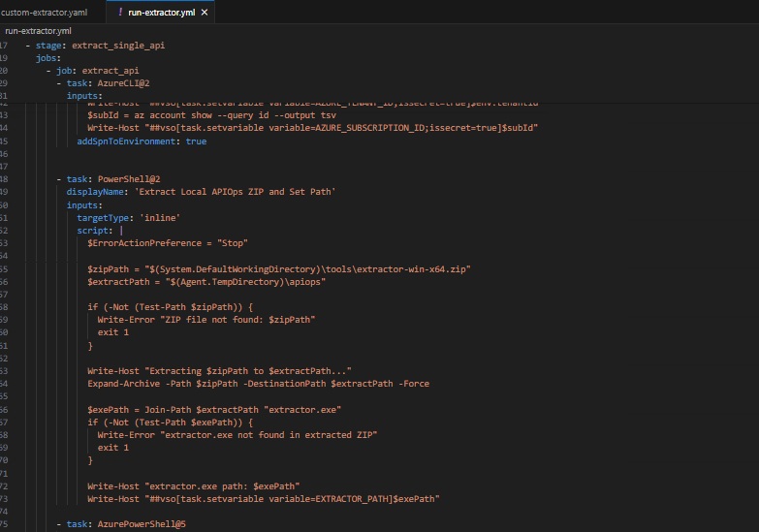This screenshot has width=759, height=532.
Task: Click displayName 'Extract Local APIOps ZIP and Set Path'
Action: tap(201, 192)
